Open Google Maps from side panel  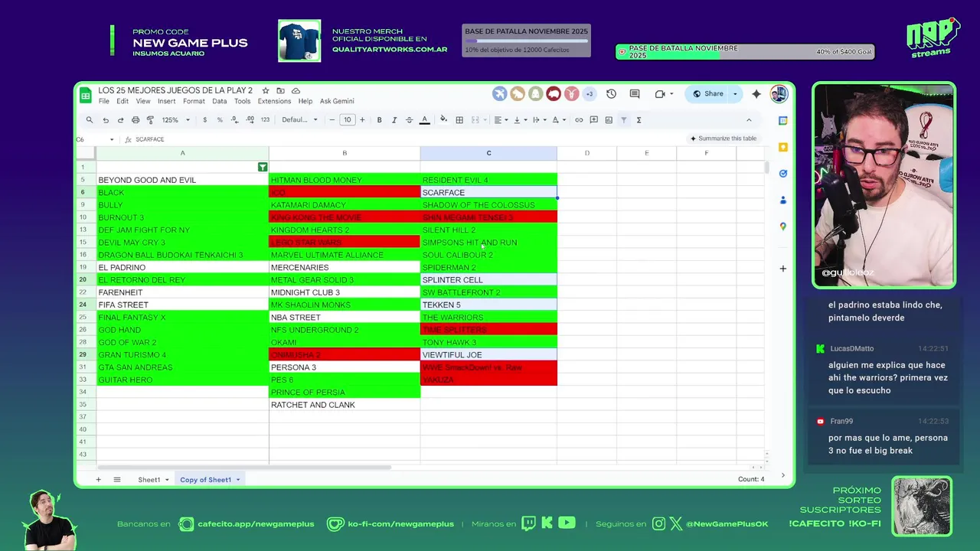click(x=782, y=227)
